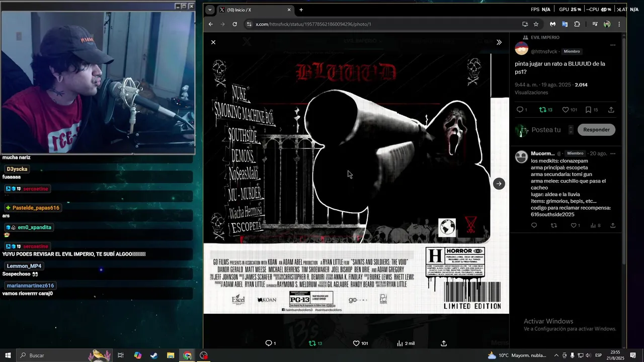Open Mucorm's profile avatar

[x=522, y=157]
